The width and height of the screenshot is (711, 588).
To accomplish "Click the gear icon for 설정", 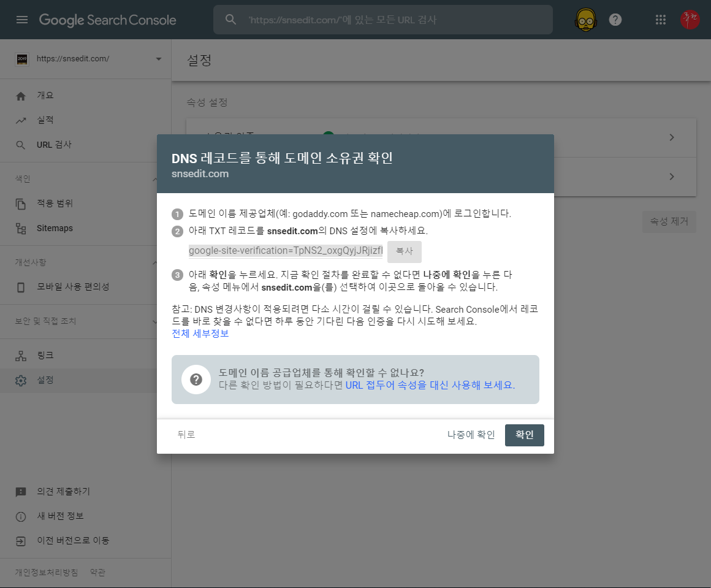I will [21, 380].
